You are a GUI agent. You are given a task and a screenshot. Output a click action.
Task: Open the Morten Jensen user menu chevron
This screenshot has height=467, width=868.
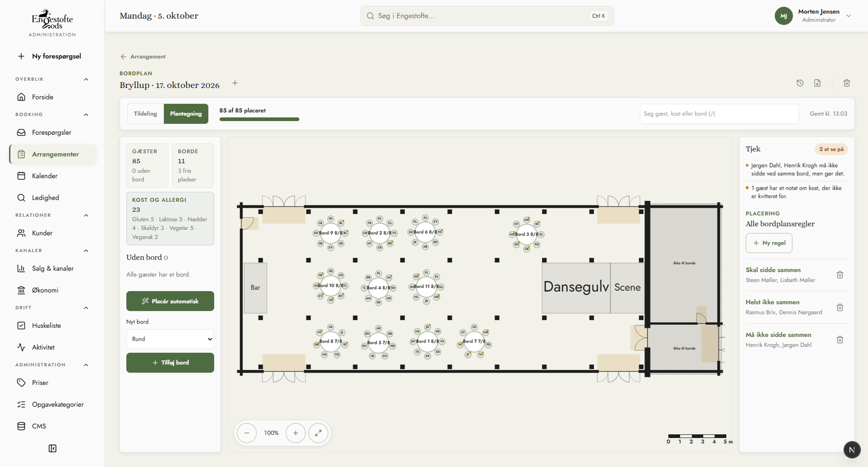tap(848, 16)
